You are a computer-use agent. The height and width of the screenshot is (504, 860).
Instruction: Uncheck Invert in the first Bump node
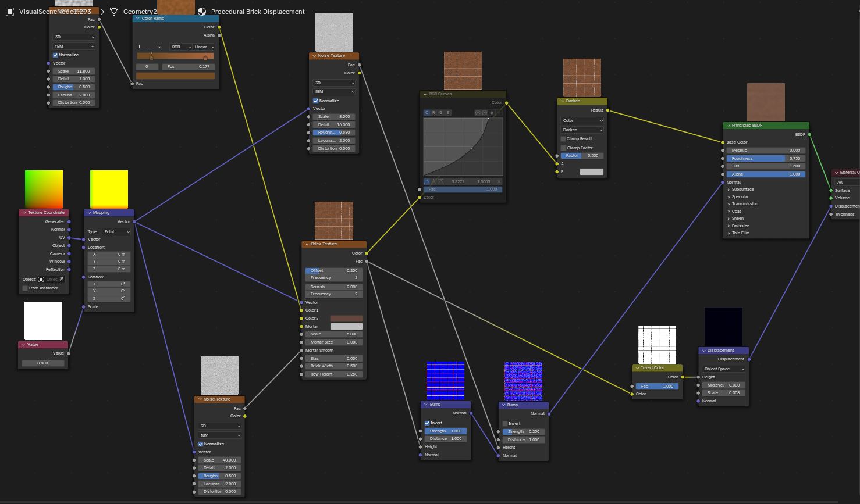coord(427,423)
